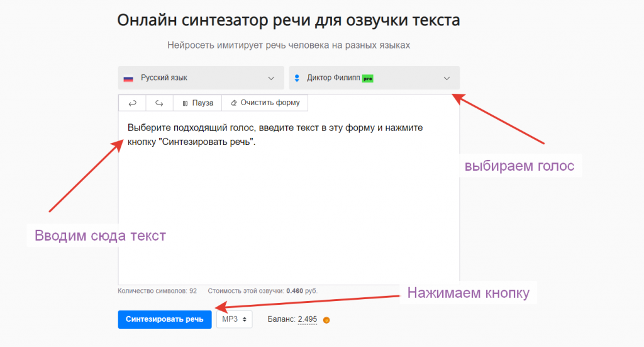This screenshot has width=644, height=347.
Task: Click the heading Онлайн синтезатор речи для озвучки текста
Action: (289, 20)
